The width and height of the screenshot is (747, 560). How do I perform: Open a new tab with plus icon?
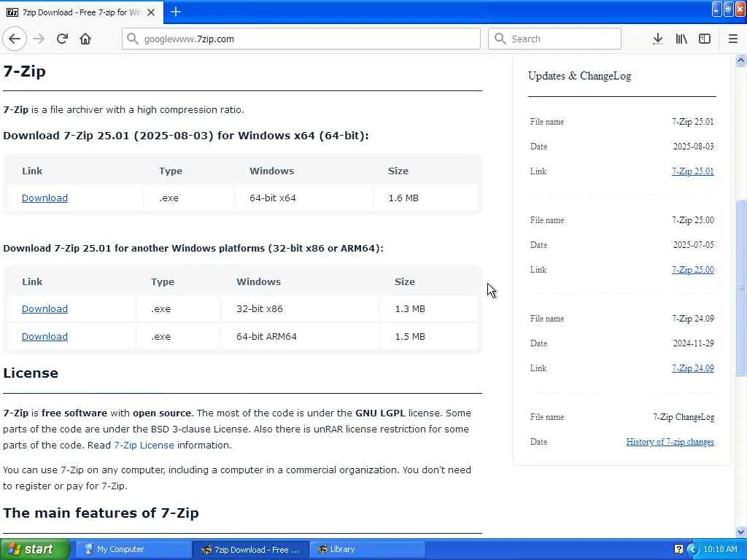pos(175,12)
